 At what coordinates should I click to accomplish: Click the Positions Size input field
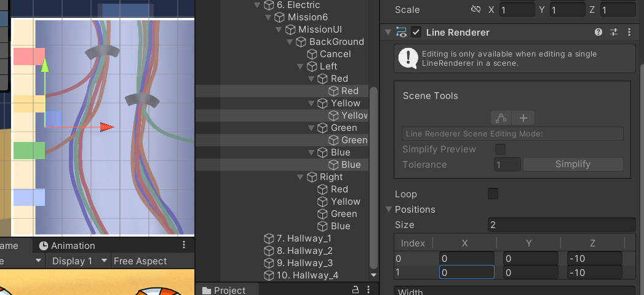tap(562, 225)
